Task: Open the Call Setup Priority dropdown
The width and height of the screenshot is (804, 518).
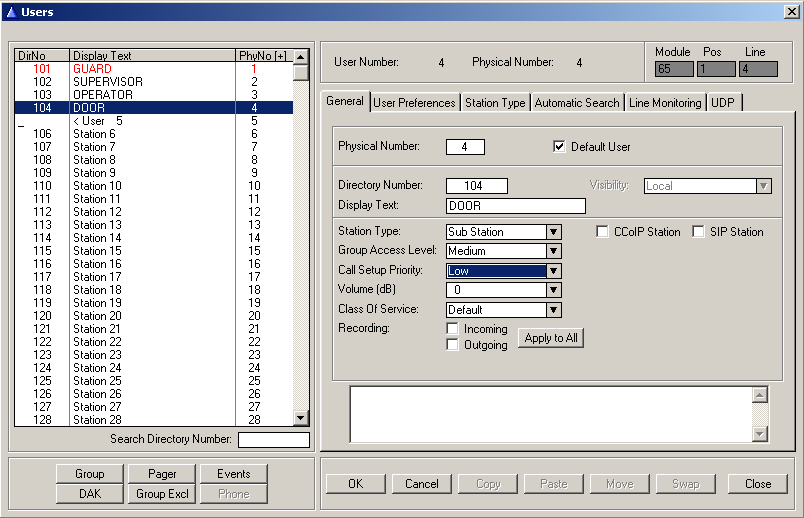Action: pyautogui.click(x=554, y=271)
